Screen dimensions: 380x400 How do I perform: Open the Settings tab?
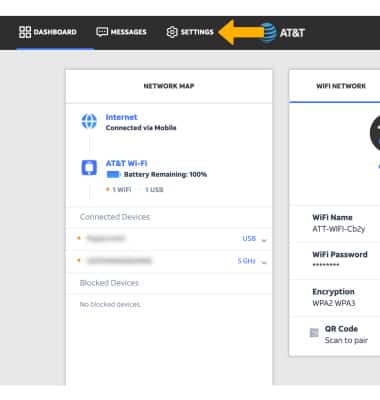click(x=190, y=32)
